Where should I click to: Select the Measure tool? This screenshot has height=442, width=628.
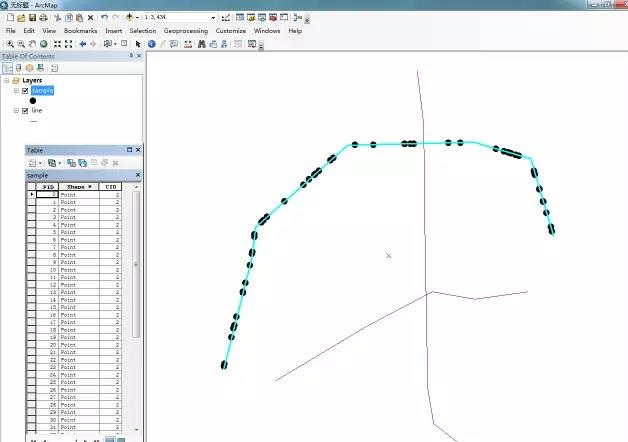[187, 44]
